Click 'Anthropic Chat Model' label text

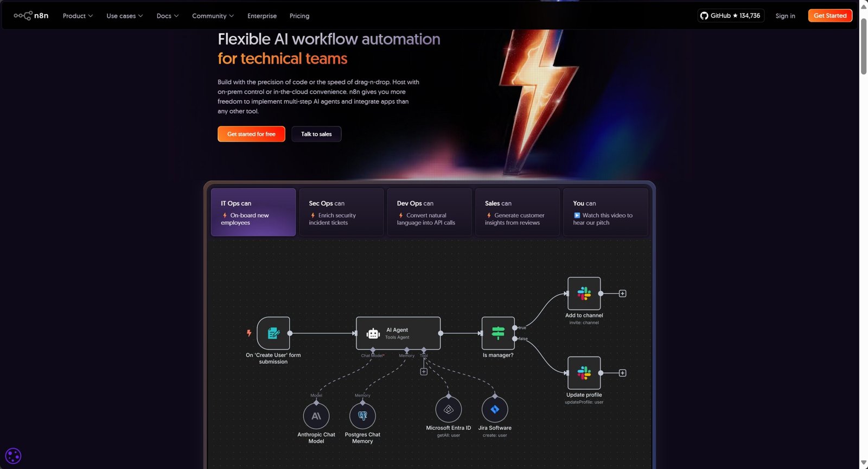pos(316,438)
